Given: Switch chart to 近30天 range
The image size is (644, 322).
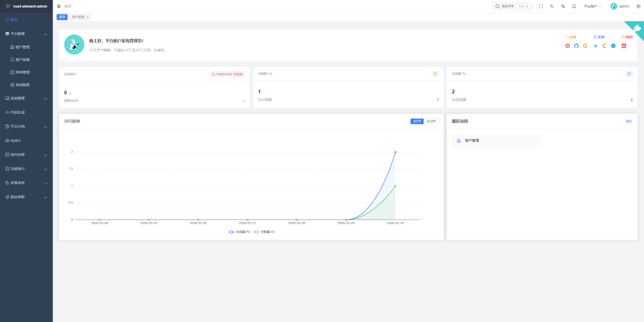Looking at the screenshot, I should pos(431,121).
